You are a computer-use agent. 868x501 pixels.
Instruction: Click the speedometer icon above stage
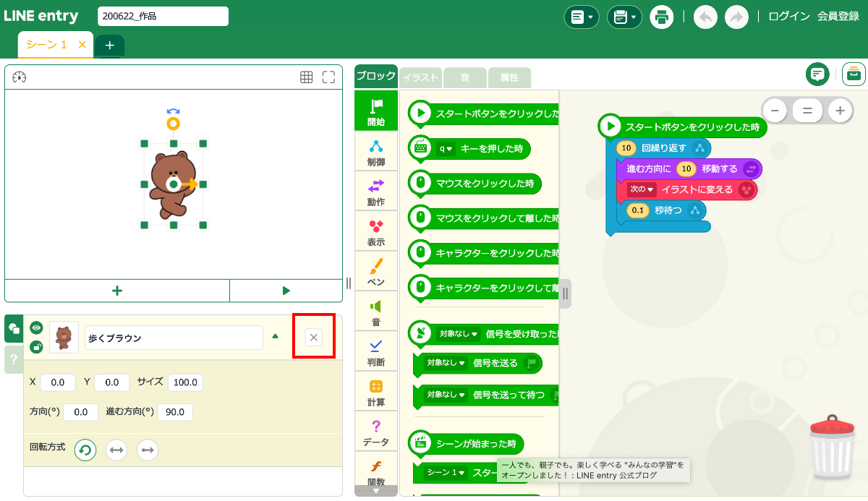click(20, 77)
